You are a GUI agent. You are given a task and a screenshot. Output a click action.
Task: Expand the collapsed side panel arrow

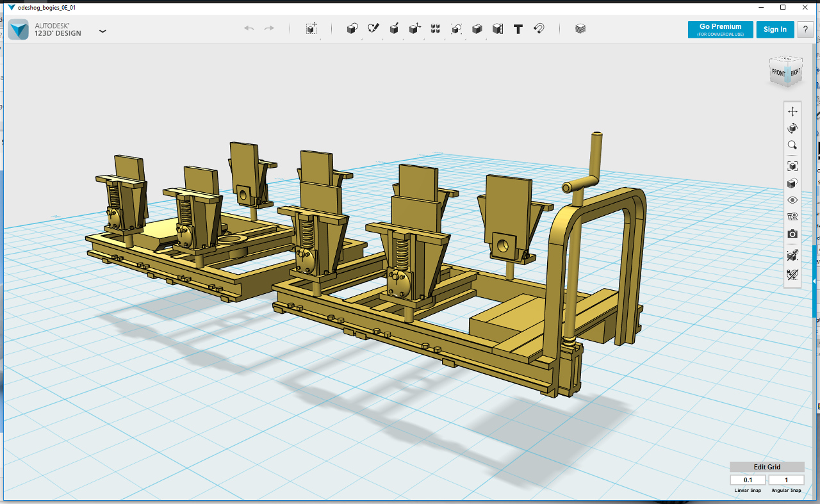coord(815,281)
